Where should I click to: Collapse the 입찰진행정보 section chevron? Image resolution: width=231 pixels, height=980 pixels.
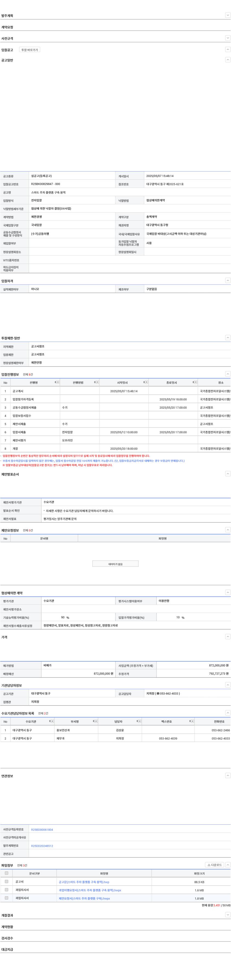coord(227,374)
